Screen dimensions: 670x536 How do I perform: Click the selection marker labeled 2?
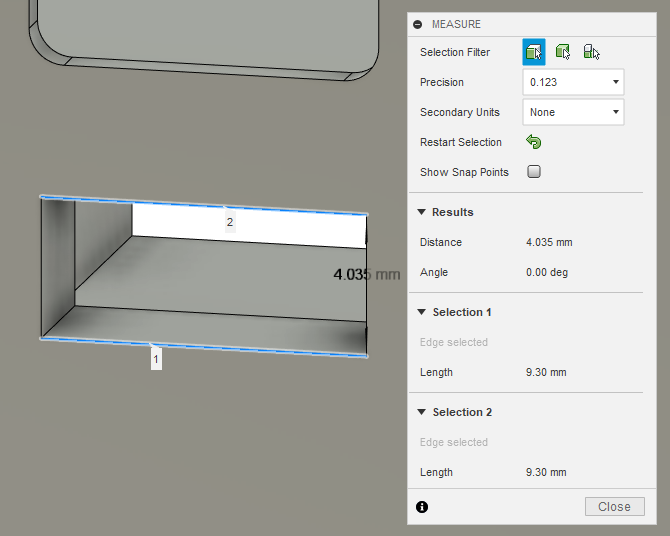coord(230,222)
